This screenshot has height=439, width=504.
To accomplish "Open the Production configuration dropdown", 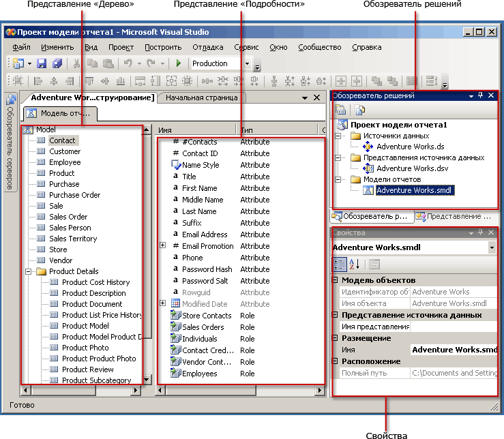I will click(x=247, y=63).
